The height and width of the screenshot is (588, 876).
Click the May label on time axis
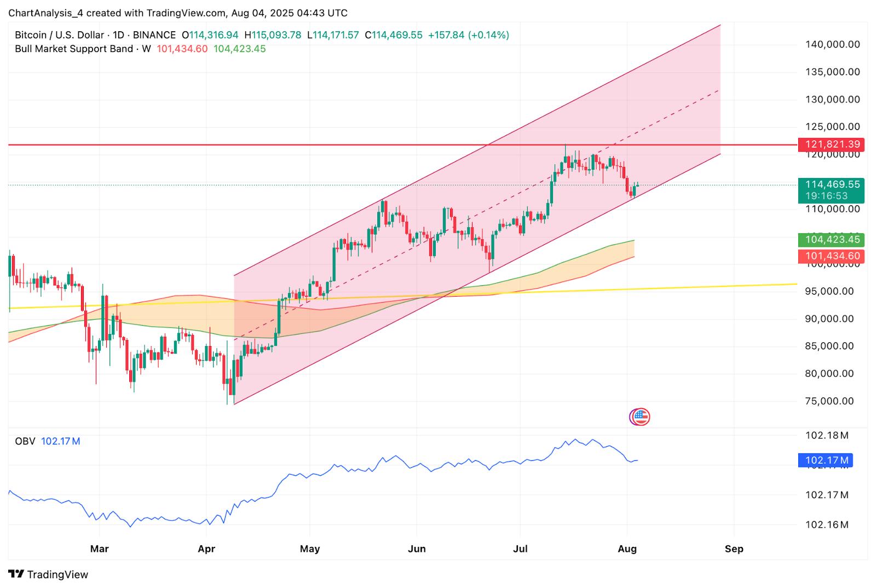pyautogui.click(x=310, y=549)
